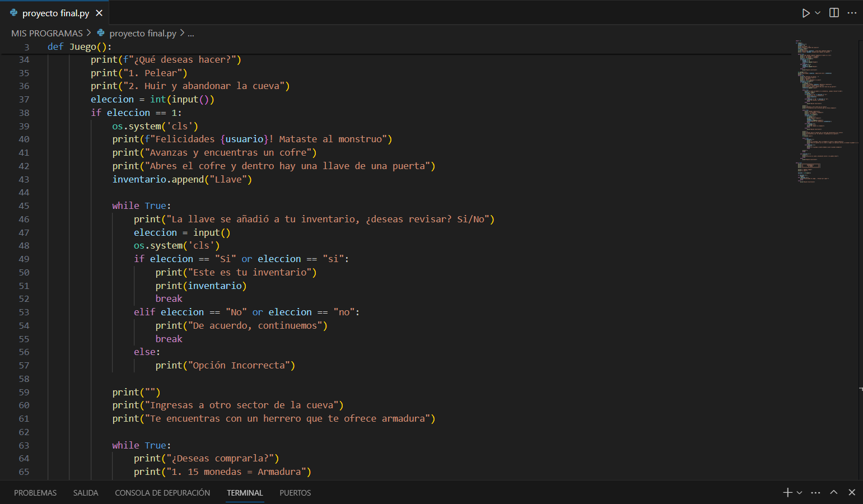Maximize the panel with the up chevron
863x504 pixels.
click(x=834, y=492)
